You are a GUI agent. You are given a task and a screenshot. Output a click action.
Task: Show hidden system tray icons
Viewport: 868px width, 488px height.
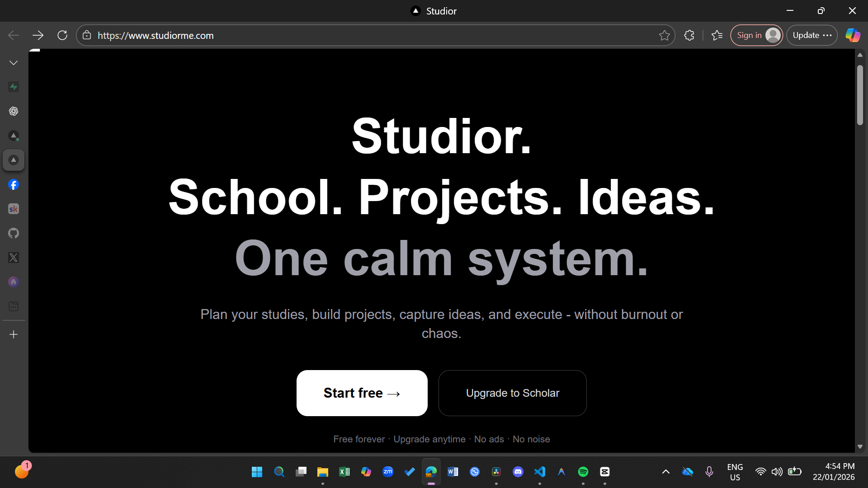point(665,471)
